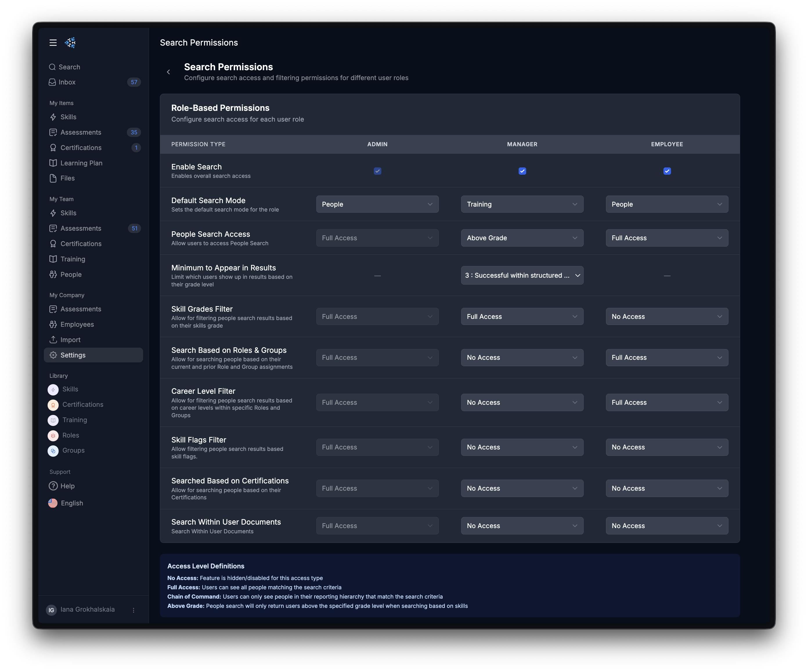Go to Employees under My Company

pos(77,324)
